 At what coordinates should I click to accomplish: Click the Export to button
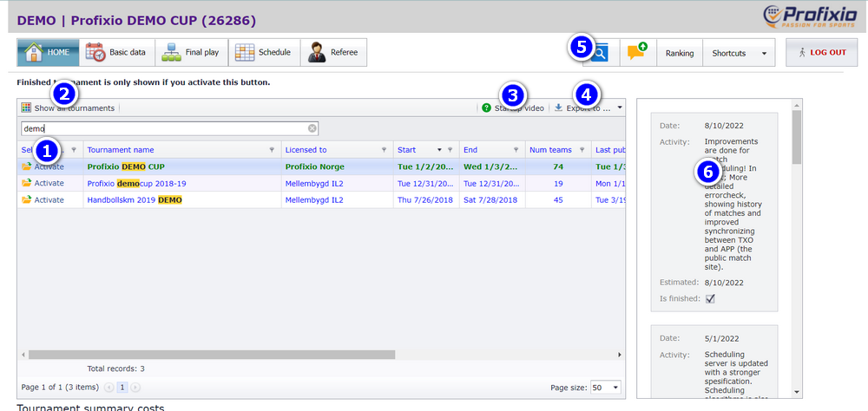coord(582,108)
